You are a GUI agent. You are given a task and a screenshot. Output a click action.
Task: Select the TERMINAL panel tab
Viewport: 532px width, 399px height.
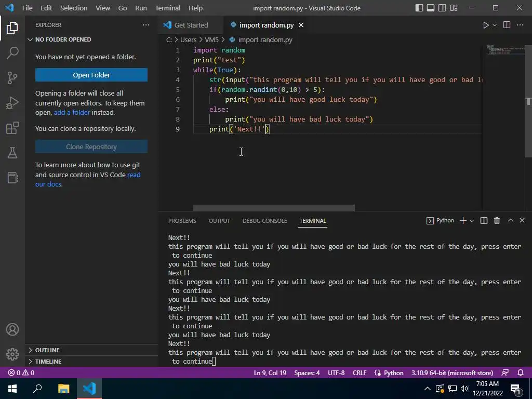click(x=312, y=221)
